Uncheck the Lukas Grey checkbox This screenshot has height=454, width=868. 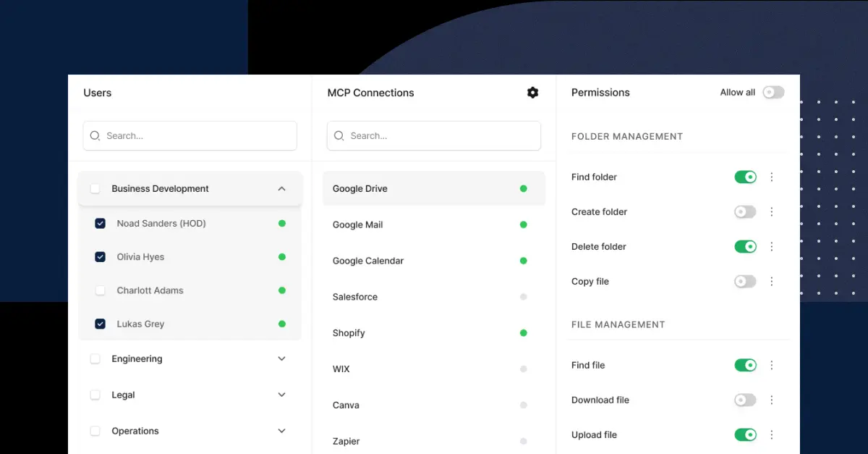[x=100, y=324]
